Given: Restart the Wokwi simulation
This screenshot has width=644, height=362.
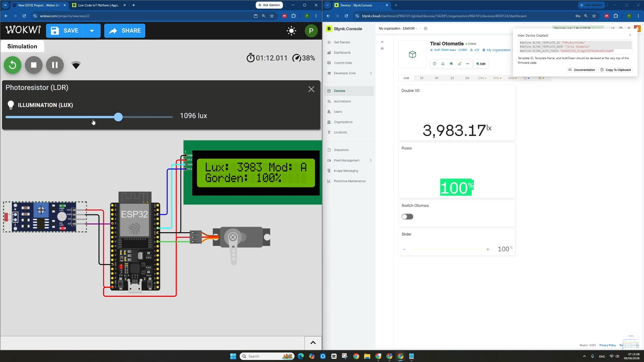Looking at the screenshot, I should (x=12, y=65).
